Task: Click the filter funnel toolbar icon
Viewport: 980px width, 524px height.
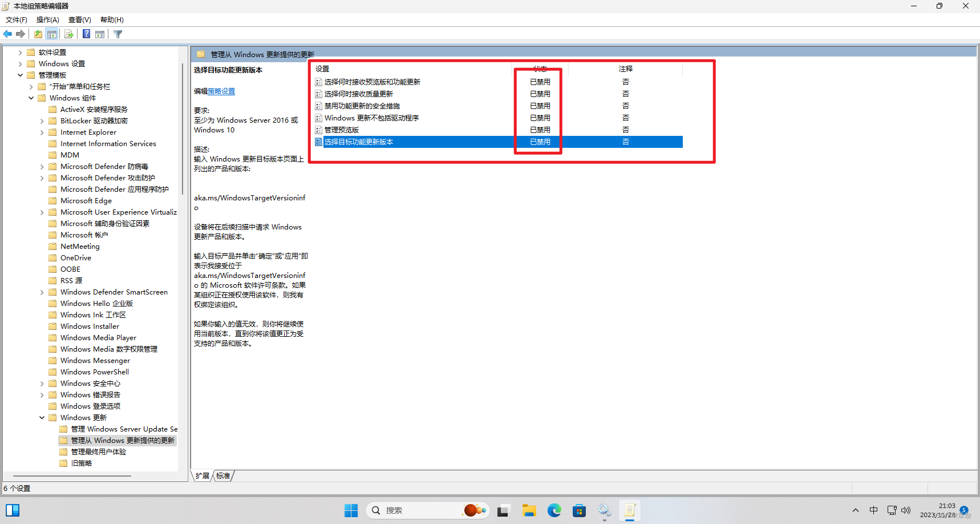Action: coord(118,34)
